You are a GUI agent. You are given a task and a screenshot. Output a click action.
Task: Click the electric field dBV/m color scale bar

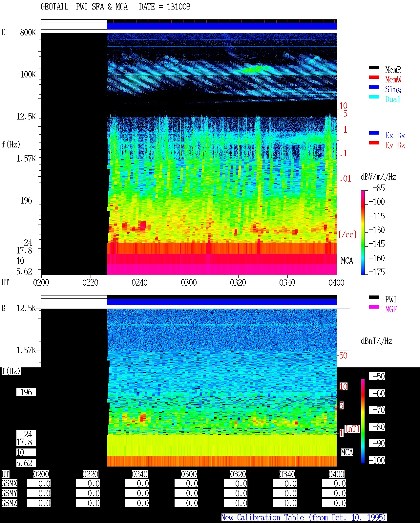click(363, 232)
